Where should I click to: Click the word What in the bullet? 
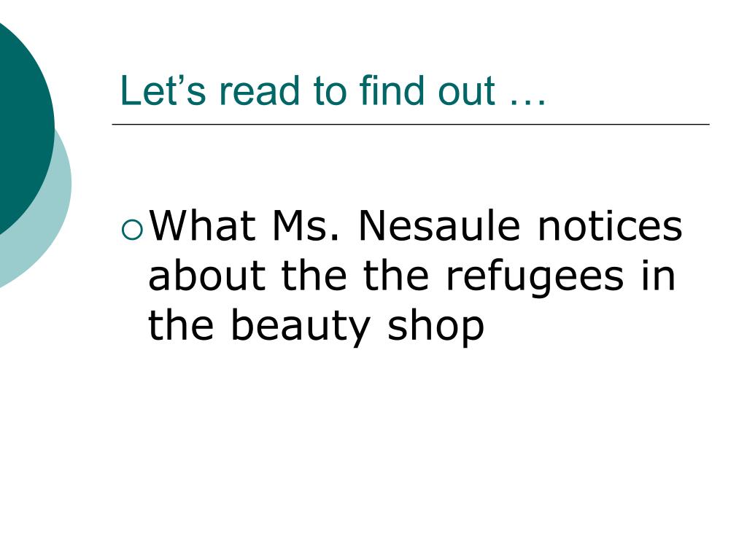(x=203, y=225)
